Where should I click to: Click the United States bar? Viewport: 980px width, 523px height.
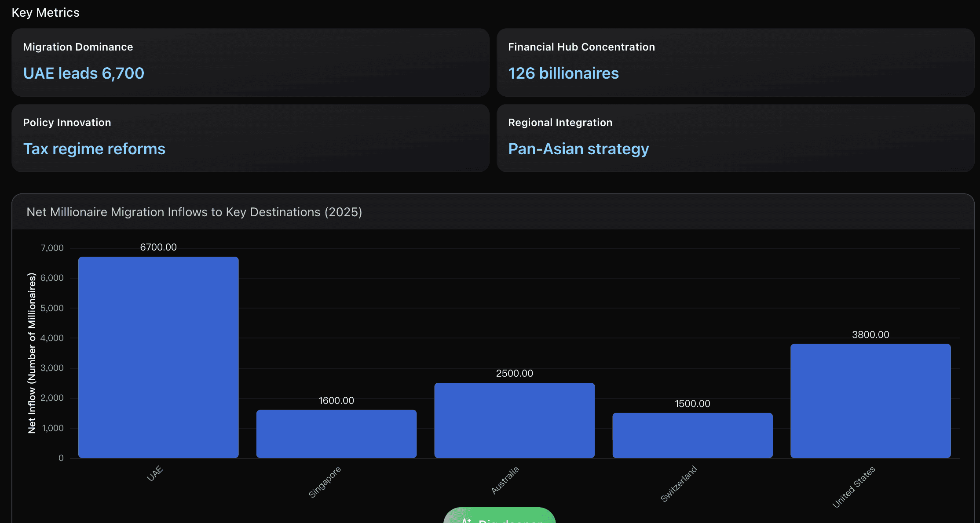pos(870,400)
